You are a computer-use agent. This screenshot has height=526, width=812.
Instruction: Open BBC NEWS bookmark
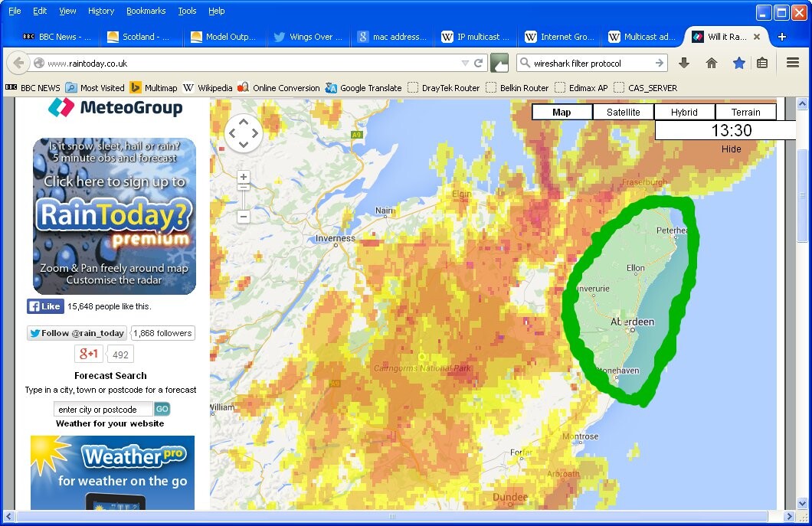pyautogui.click(x=33, y=88)
